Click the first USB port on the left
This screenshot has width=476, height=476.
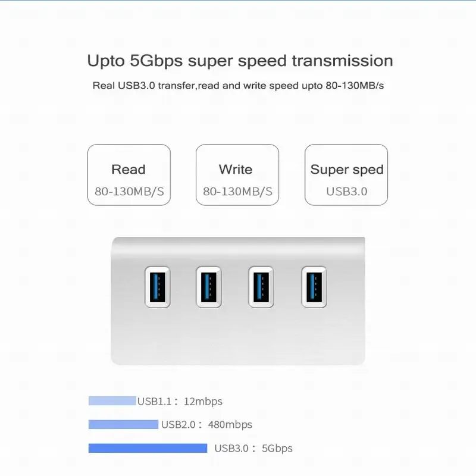coord(158,287)
